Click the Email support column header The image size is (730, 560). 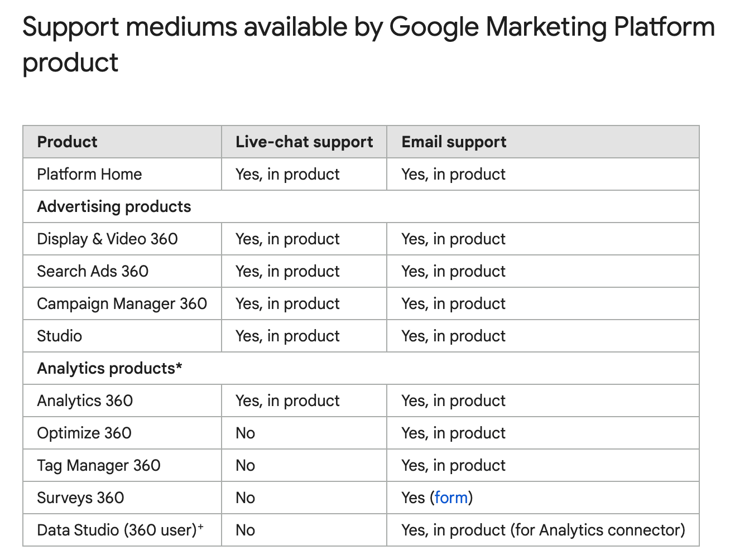click(454, 142)
